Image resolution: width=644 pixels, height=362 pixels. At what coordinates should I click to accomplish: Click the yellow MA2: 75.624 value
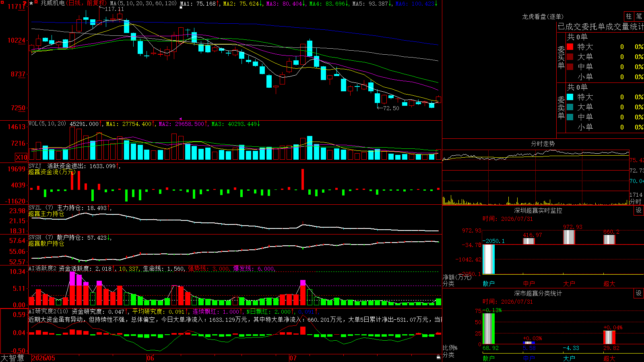click(243, 4)
